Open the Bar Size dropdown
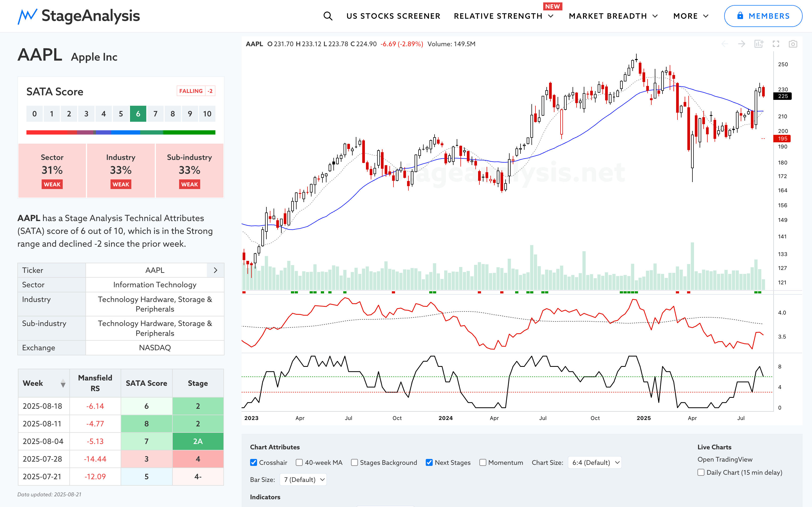 (x=303, y=480)
